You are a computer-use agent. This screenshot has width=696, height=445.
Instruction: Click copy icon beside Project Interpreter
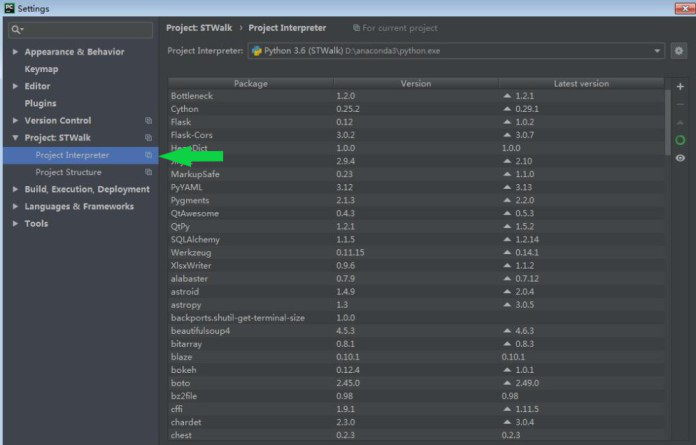pos(148,155)
